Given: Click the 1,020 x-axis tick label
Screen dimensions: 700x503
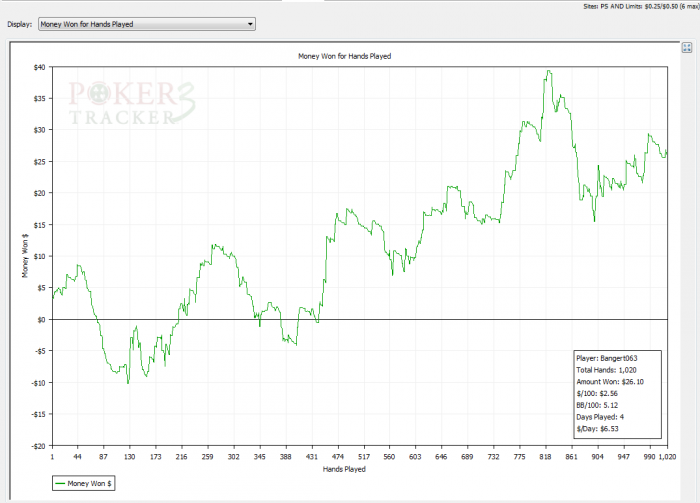Looking at the screenshot, I should point(667,457).
